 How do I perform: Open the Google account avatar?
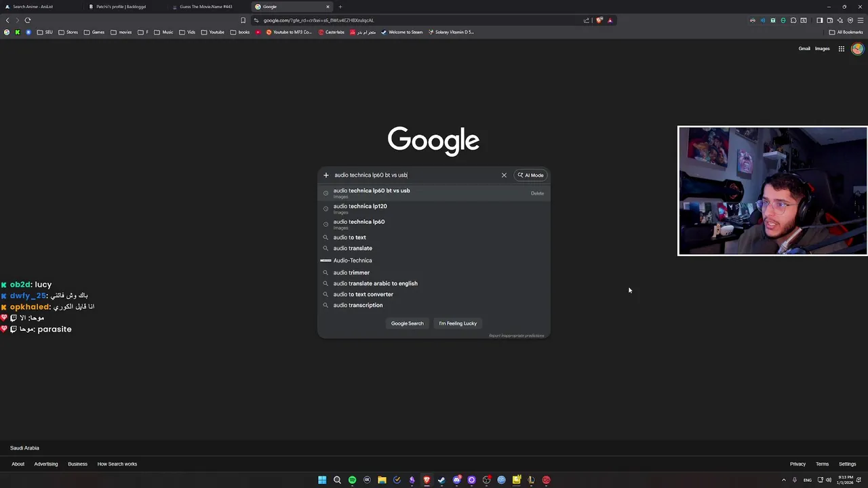858,49
